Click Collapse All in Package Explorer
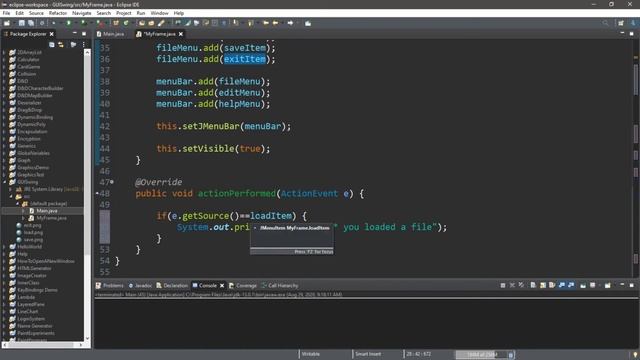 pos(51,44)
